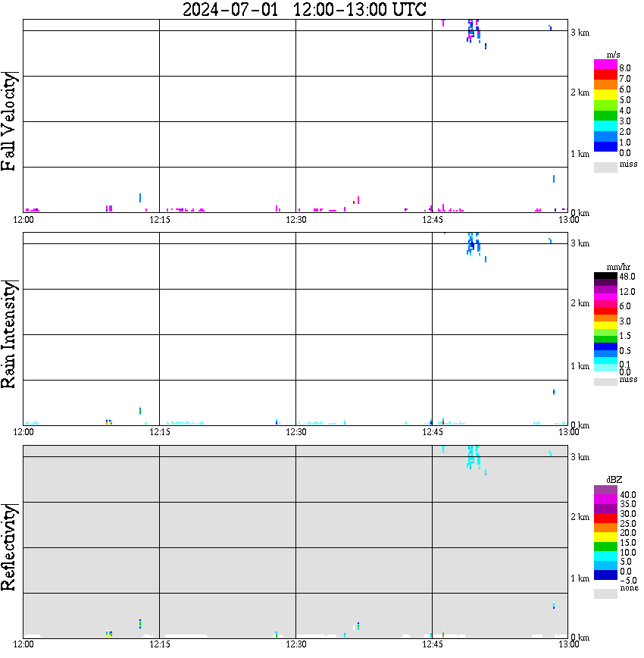Click the "mm/hr" legend unit label

point(618,267)
